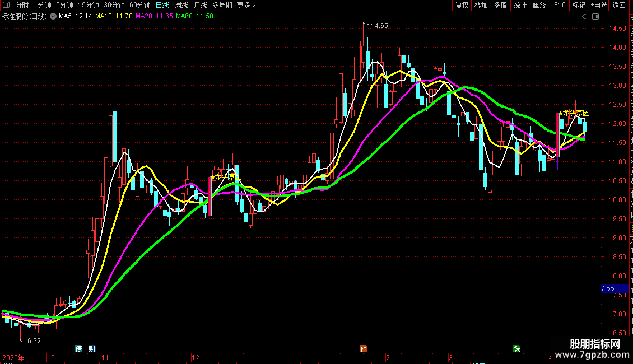The height and width of the screenshot is (364, 633).
Task: Click the orange 预 forecast marker
Action: (364, 349)
